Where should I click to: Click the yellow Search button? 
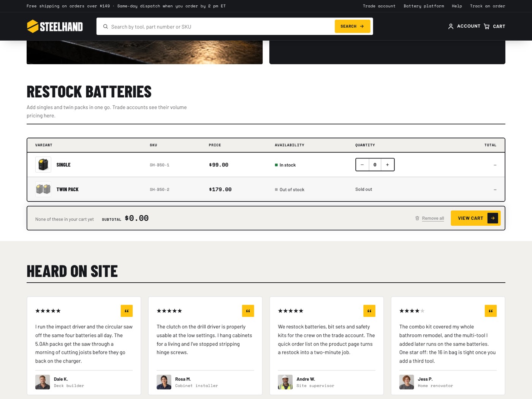[352, 26]
